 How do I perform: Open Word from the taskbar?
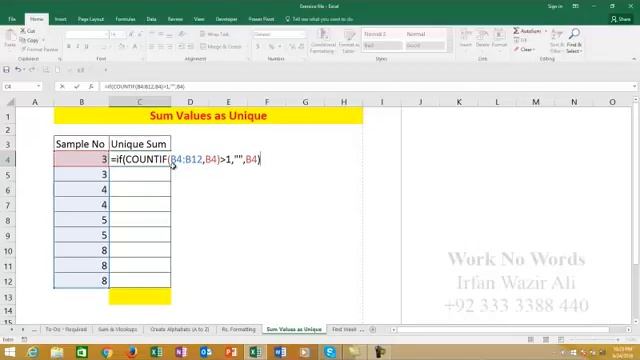tap(280, 352)
